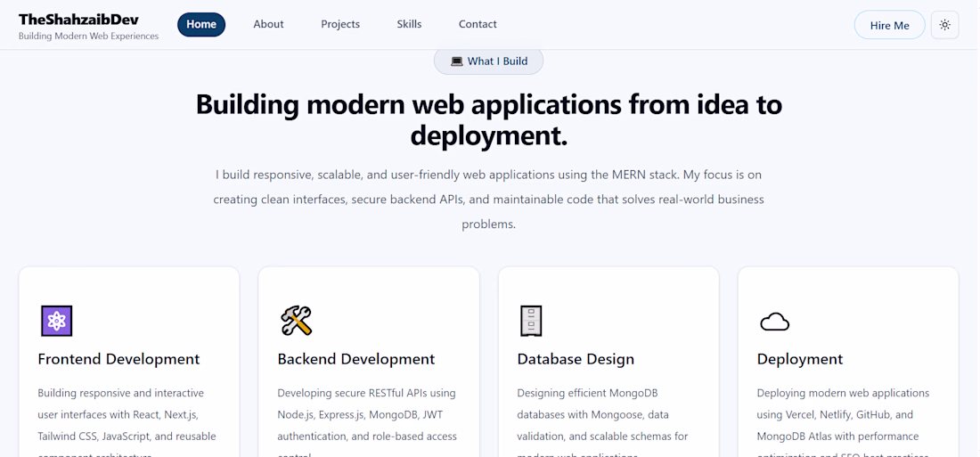Open the Contact nav link
980x457 pixels.
click(478, 24)
